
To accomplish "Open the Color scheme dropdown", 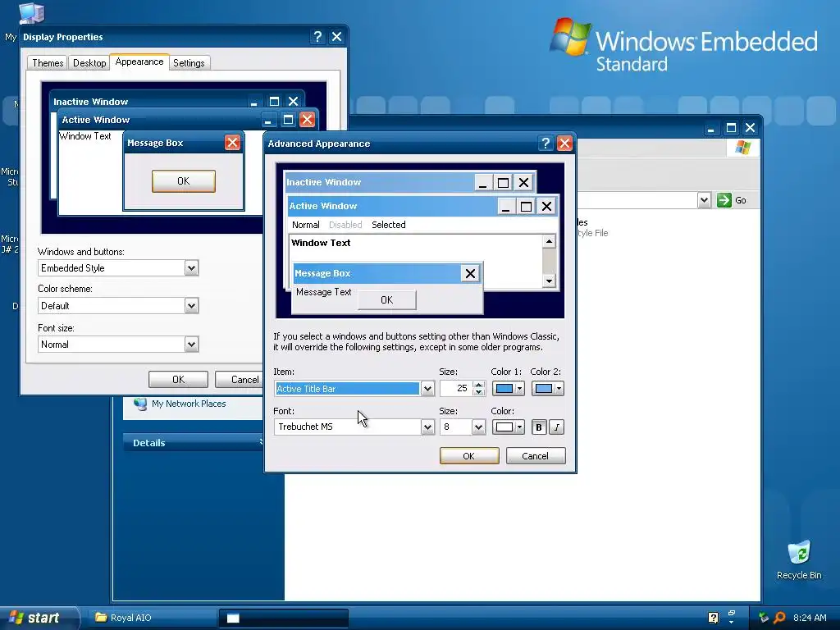I will tap(191, 306).
